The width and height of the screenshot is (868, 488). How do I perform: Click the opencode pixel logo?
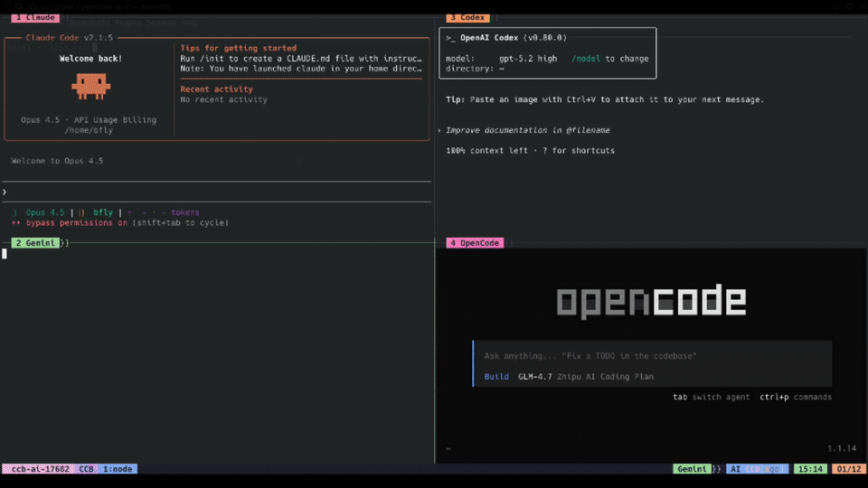pos(651,302)
